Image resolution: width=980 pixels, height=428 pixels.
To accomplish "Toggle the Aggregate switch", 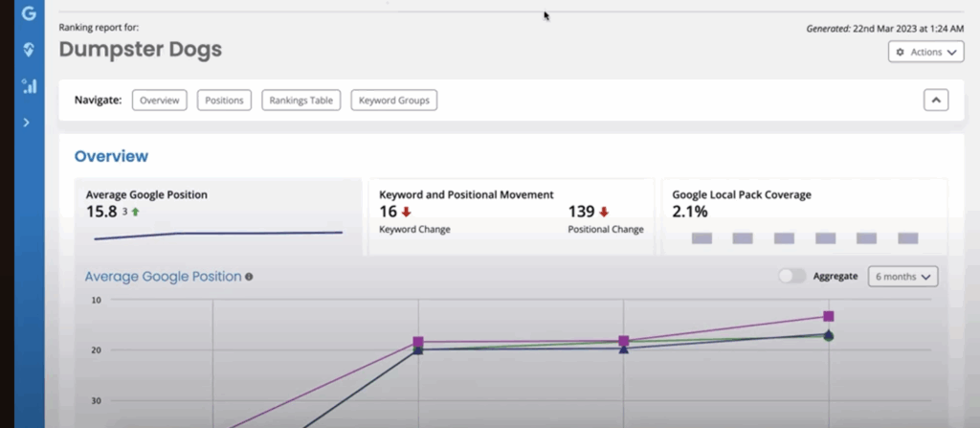I will (791, 276).
